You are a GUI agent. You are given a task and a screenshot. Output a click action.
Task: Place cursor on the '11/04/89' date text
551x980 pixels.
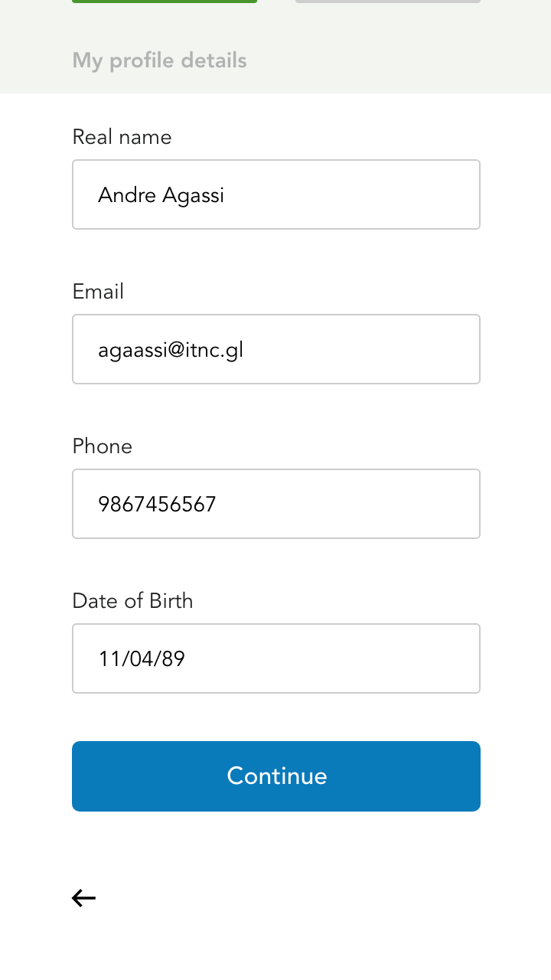(142, 659)
